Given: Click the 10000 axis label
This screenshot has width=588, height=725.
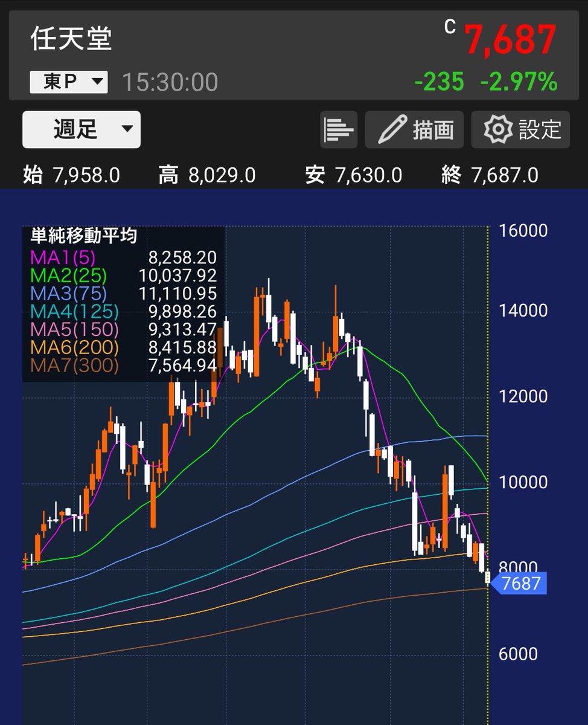Looking at the screenshot, I should point(523,482).
